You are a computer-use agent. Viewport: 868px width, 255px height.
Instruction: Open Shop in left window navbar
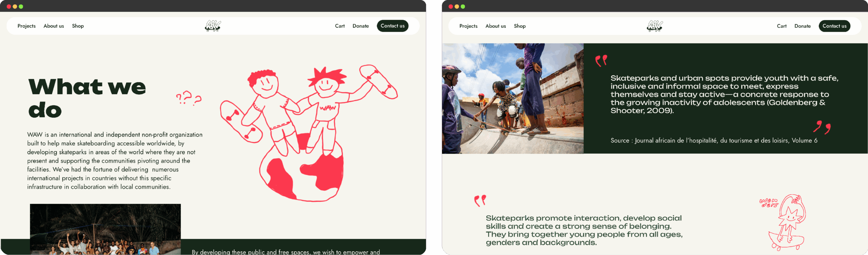coord(78,26)
